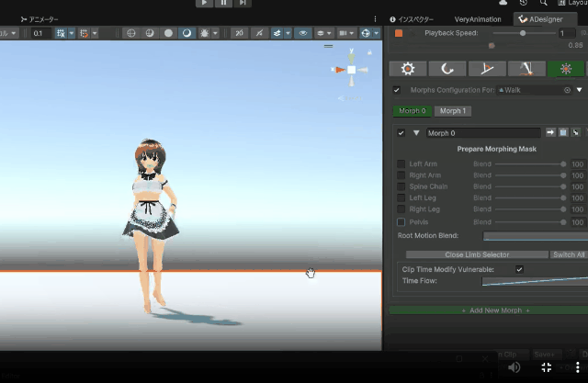Select the Morph 1 tab

point(452,111)
